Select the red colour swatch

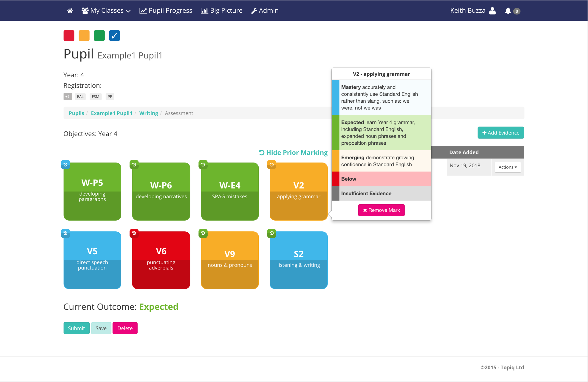click(x=69, y=36)
